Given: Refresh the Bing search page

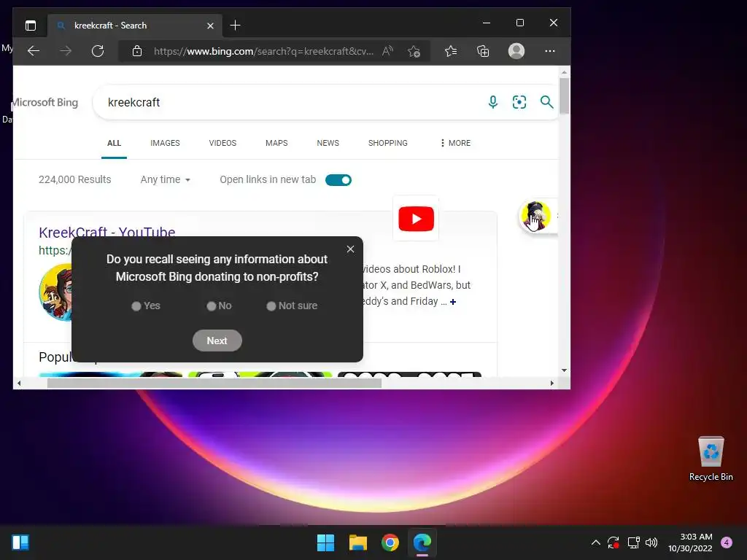Looking at the screenshot, I should 98,51.
